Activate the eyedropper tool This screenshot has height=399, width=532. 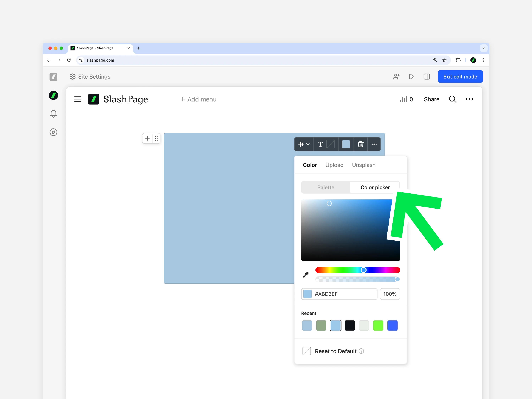(306, 275)
